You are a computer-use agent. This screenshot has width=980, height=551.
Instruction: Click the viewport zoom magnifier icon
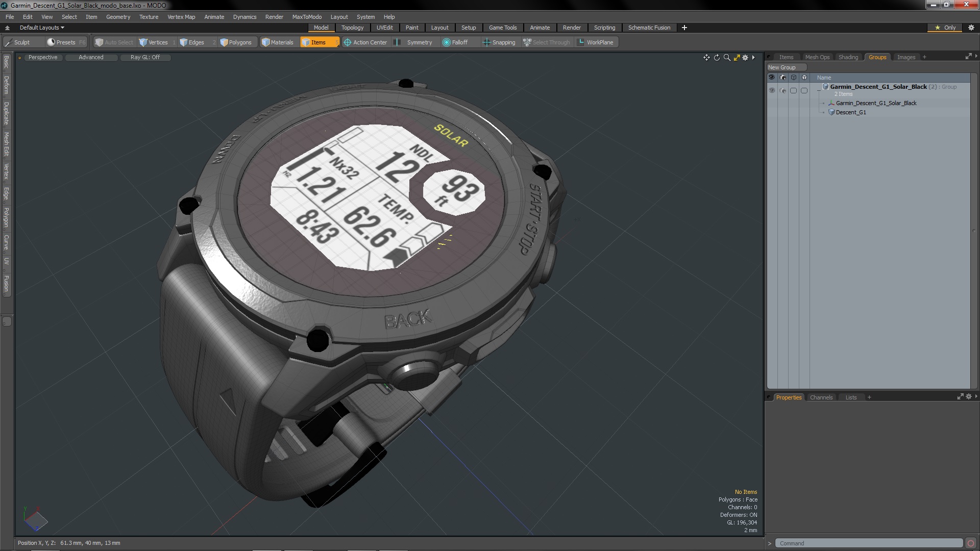click(x=727, y=58)
